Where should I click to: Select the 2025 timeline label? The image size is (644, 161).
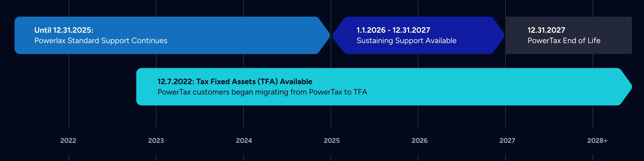[332, 140]
